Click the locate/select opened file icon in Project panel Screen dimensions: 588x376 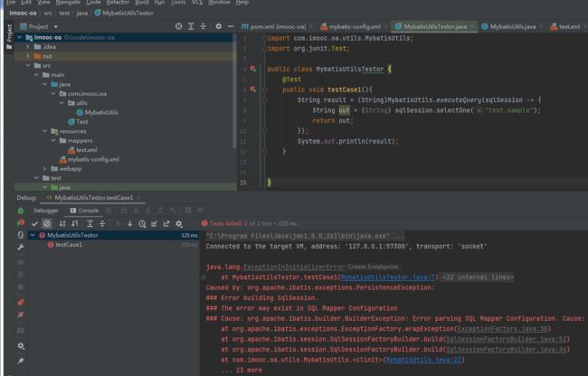click(x=179, y=26)
